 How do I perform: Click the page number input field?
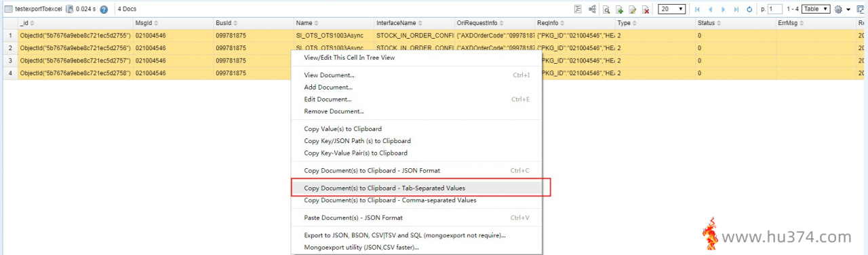tap(774, 9)
